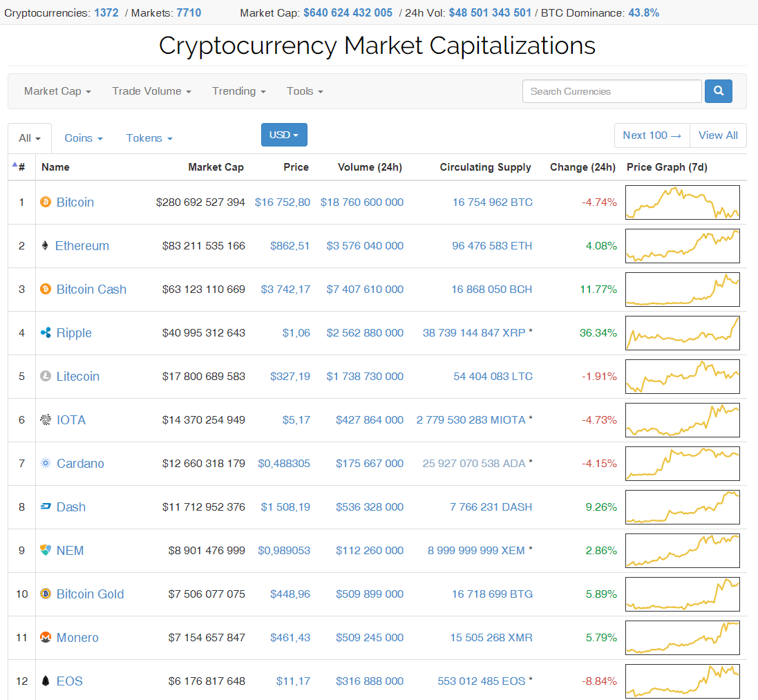Sort by Market Cap column header
Image resolution: width=758 pixels, height=700 pixels.
(x=216, y=167)
